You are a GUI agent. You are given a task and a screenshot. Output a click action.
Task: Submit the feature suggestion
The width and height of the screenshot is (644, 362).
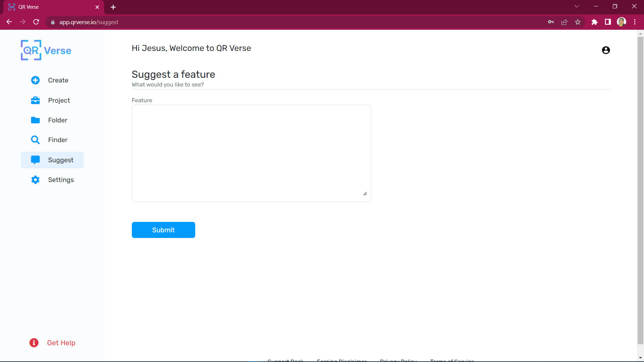(163, 230)
